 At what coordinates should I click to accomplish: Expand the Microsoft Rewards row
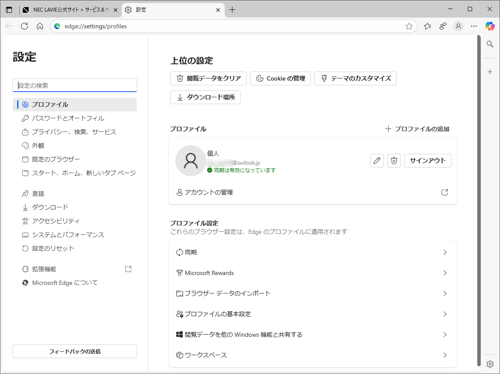(x=312, y=273)
